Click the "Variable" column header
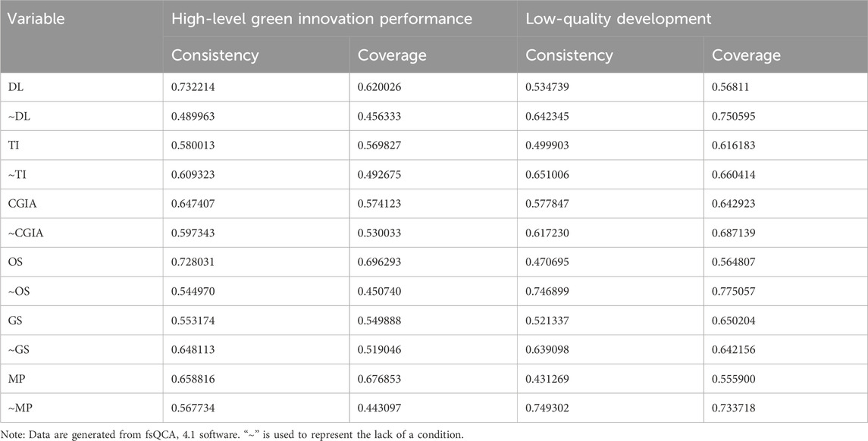The image size is (868, 441). point(36,19)
